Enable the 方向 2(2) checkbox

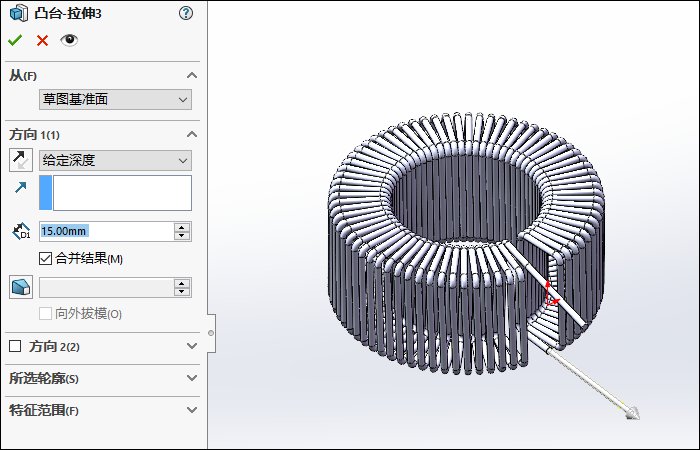(x=15, y=346)
